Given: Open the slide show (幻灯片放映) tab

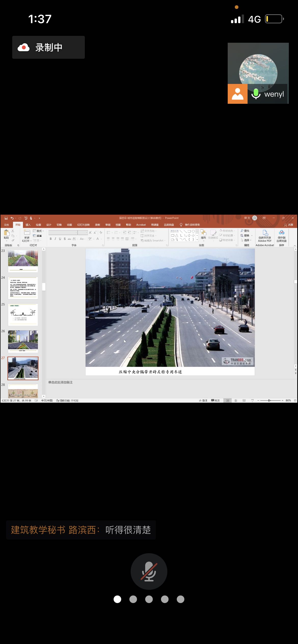Looking at the screenshot, I should (84, 225).
